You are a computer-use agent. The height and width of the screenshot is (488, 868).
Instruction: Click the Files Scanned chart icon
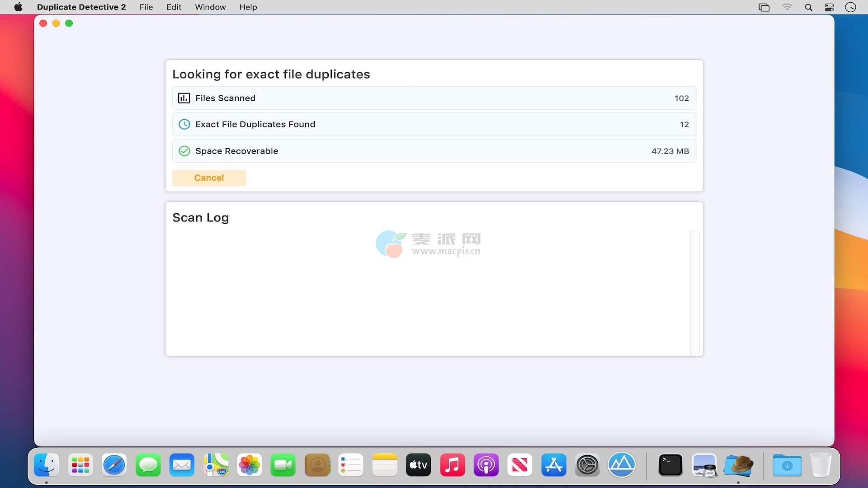tap(184, 98)
